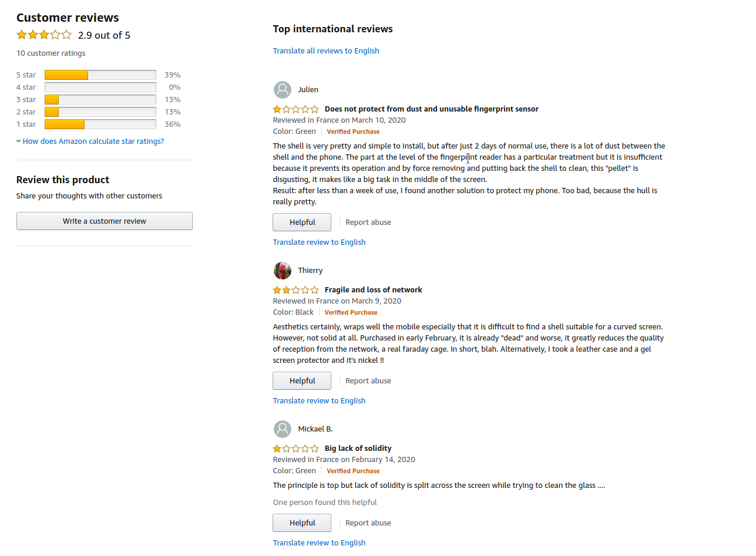Click the one-star rating on Julien's review
The width and height of the screenshot is (756, 556).
pos(296,109)
